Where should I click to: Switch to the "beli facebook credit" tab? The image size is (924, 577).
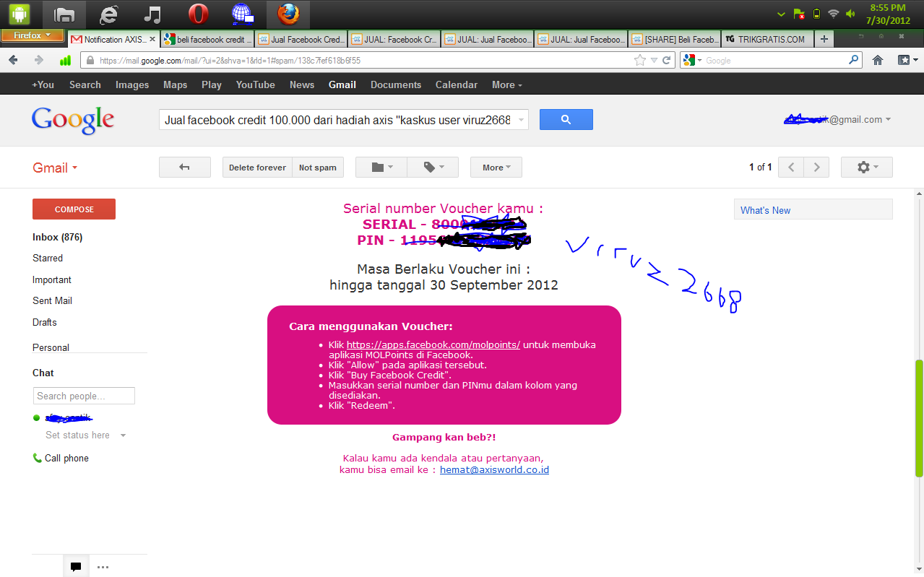[208, 40]
